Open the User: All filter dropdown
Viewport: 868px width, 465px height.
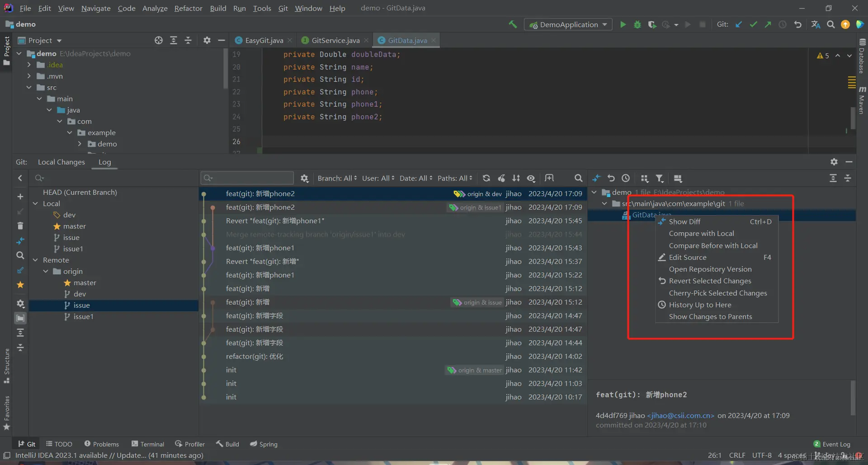[x=378, y=178]
